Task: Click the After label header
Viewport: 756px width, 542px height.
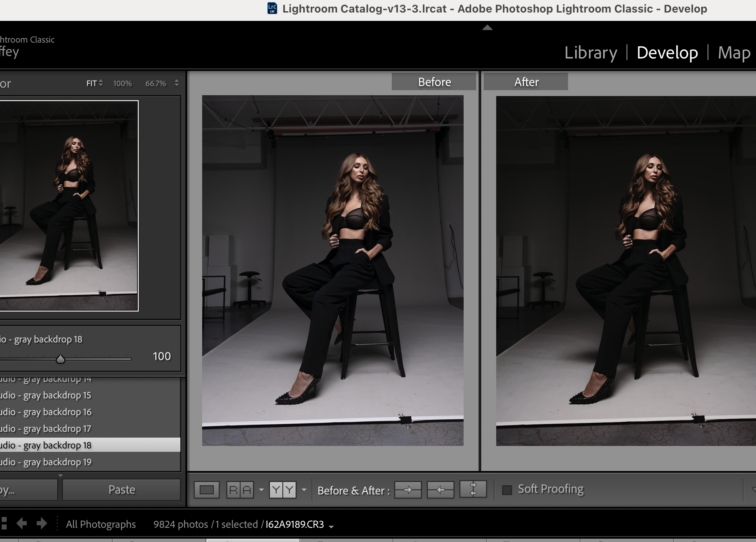Action: click(526, 81)
